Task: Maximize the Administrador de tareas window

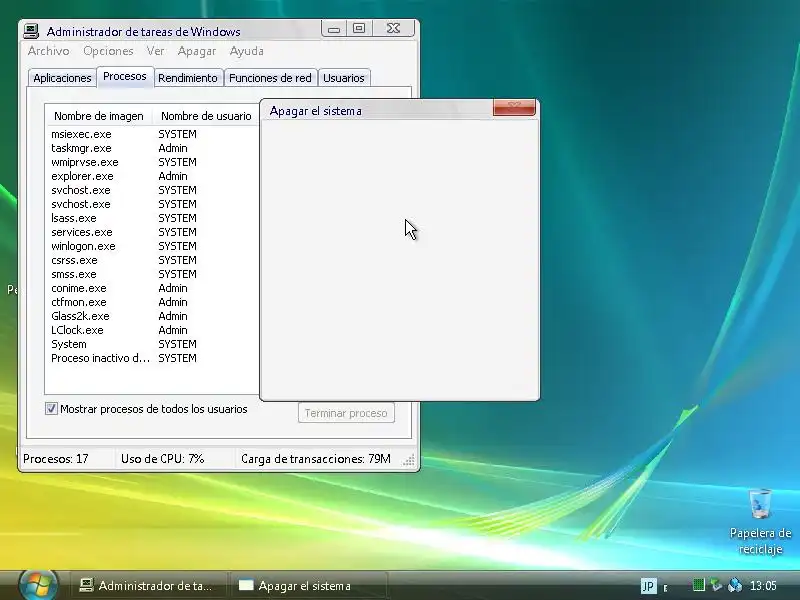Action: pyautogui.click(x=359, y=29)
